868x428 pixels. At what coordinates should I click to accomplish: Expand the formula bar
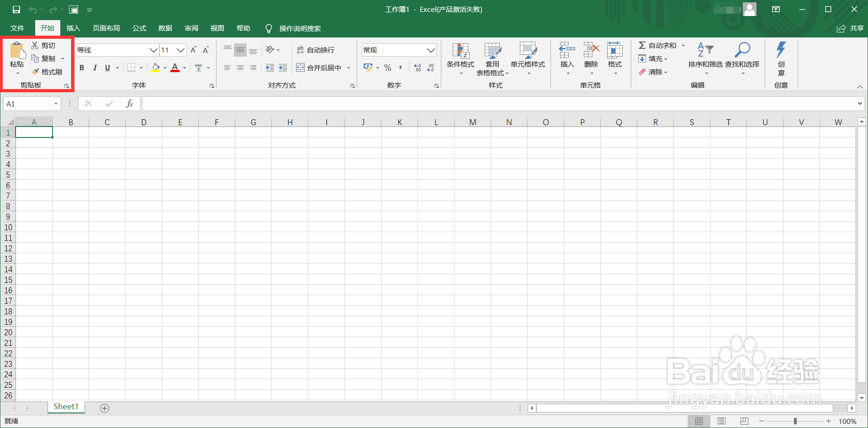pos(860,104)
